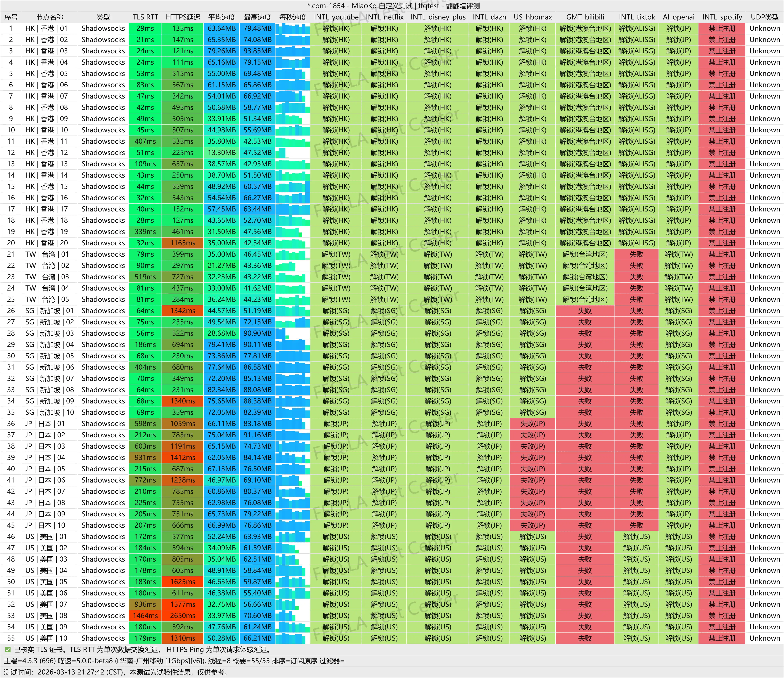The height and width of the screenshot is (678, 784).
Task: Click the INTL_netflix column header
Action: pyautogui.click(x=384, y=17)
